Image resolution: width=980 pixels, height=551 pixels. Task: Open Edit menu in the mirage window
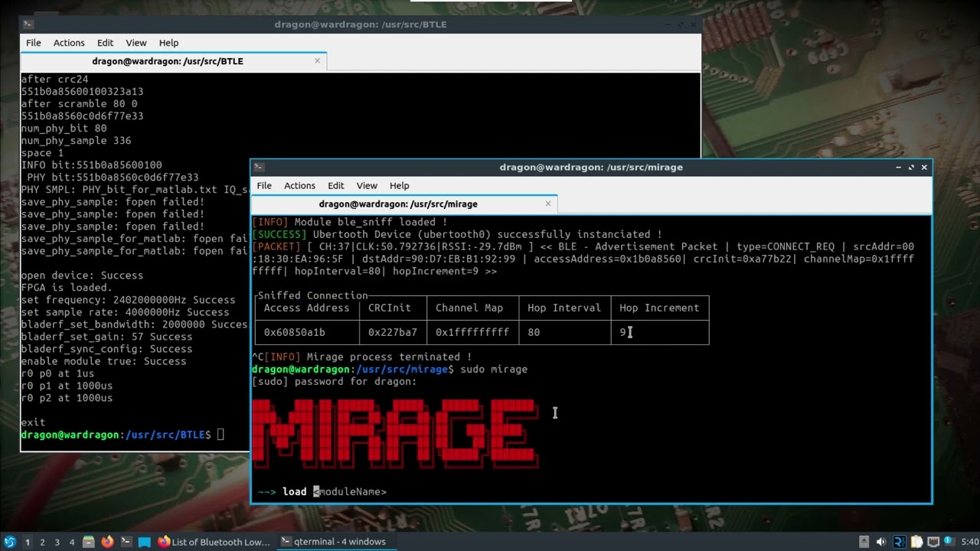(x=336, y=185)
